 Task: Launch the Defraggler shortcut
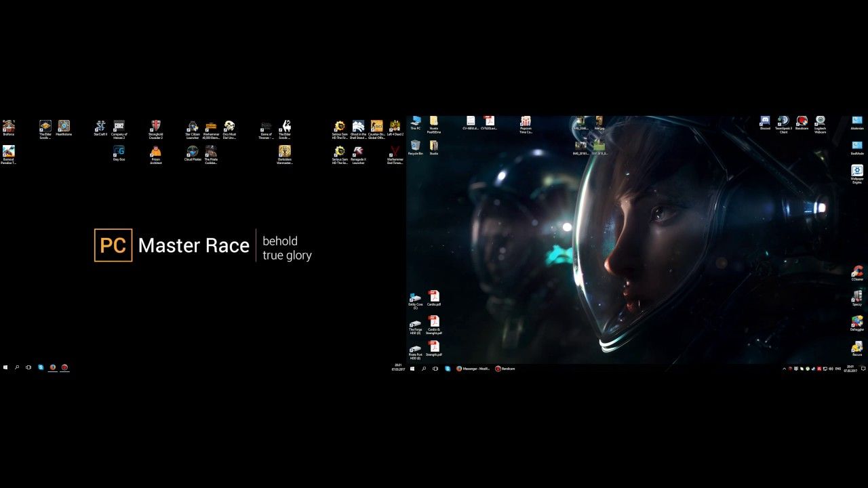click(857, 323)
